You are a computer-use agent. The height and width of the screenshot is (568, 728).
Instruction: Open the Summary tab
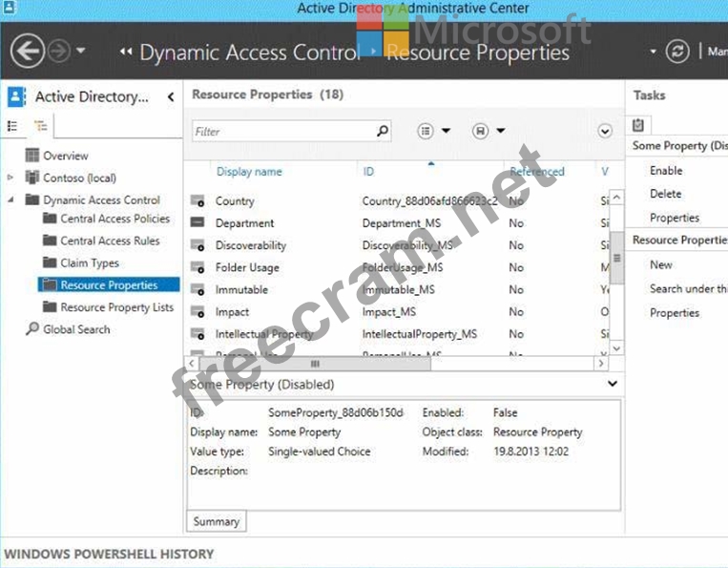pyautogui.click(x=217, y=521)
